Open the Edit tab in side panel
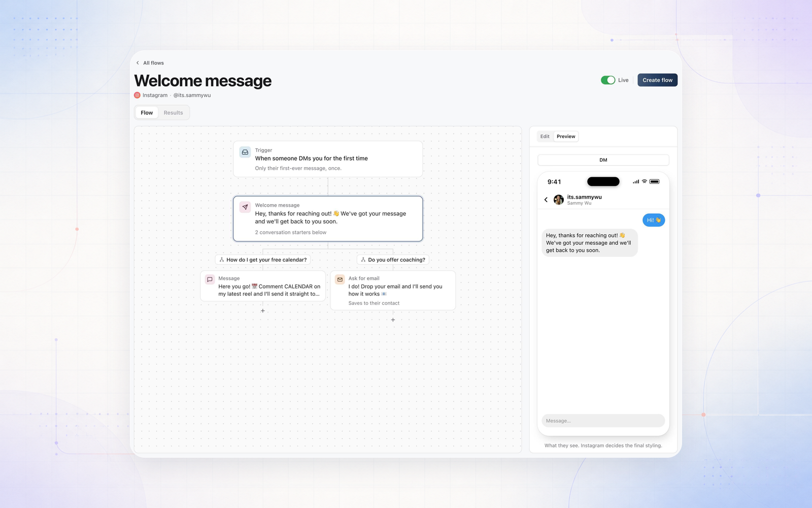The image size is (812, 508). pos(545,136)
